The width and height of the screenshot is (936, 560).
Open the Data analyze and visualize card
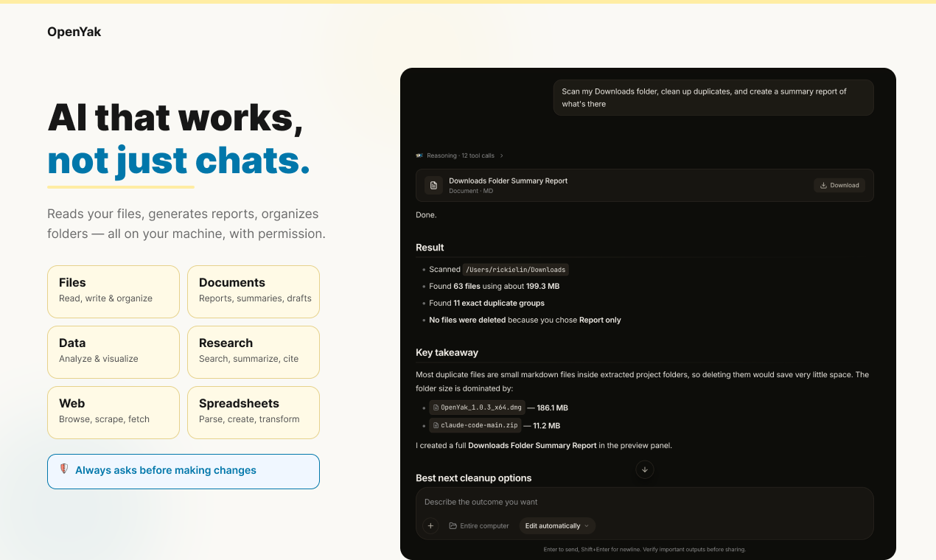pos(113,351)
